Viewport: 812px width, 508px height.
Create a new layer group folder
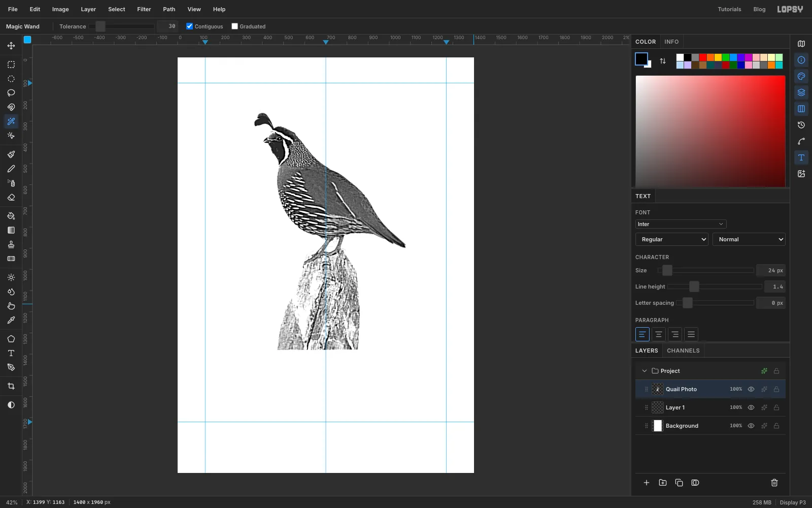(x=663, y=483)
